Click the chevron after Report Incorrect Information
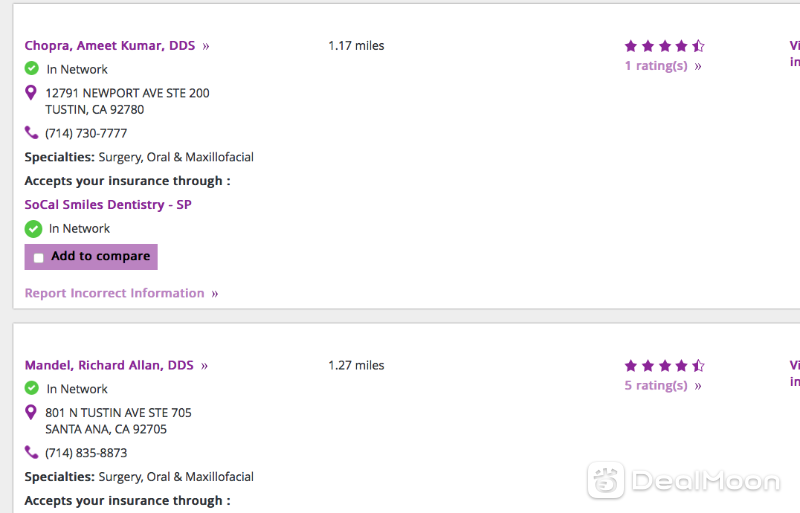The image size is (800, 513). (x=215, y=294)
